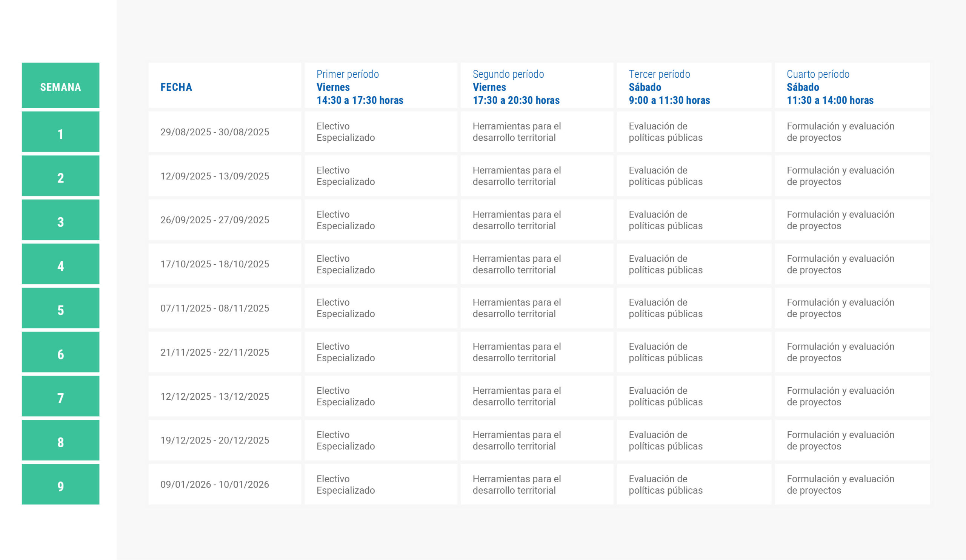Select date 21/11/2025 - 22/11/2025

click(x=225, y=352)
